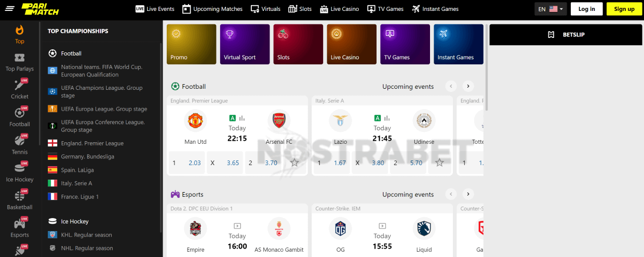Show previous Esports upcoming events
This screenshot has height=257, width=644.
(451, 194)
